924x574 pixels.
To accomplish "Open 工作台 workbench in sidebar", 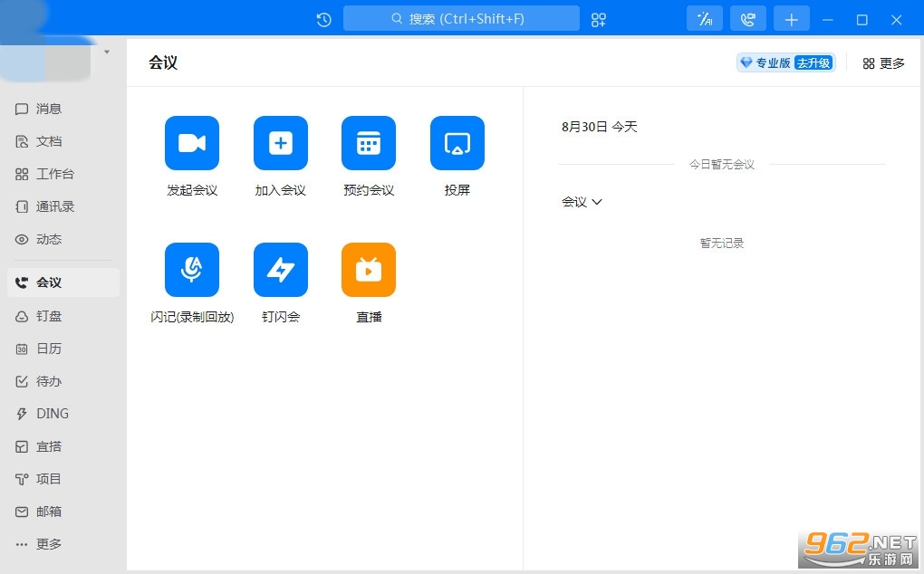I will click(x=63, y=174).
